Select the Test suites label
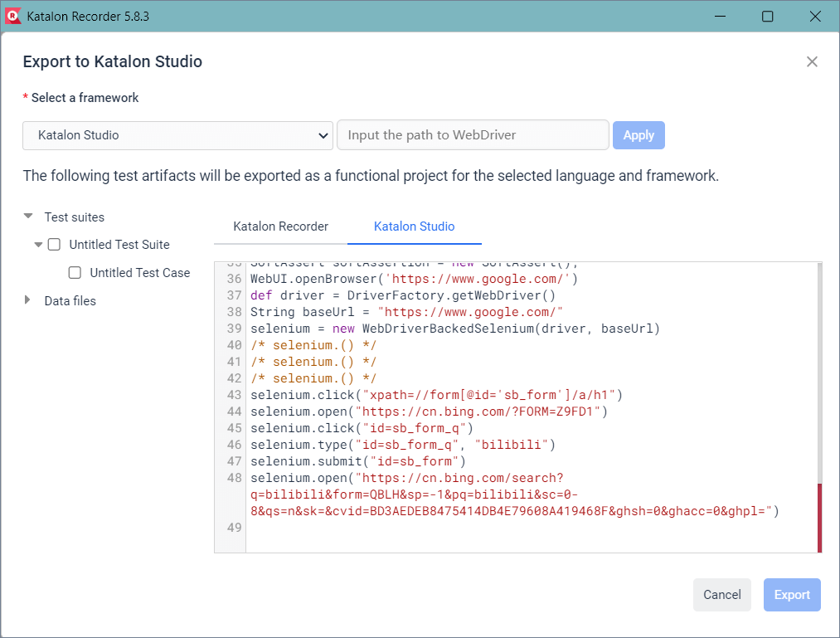Image resolution: width=840 pixels, height=638 pixels. click(x=75, y=217)
